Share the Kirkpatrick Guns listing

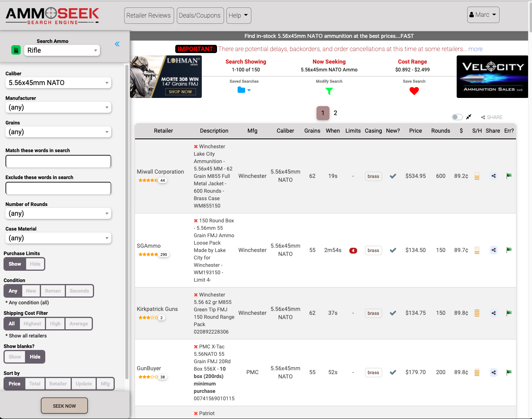tap(493, 313)
